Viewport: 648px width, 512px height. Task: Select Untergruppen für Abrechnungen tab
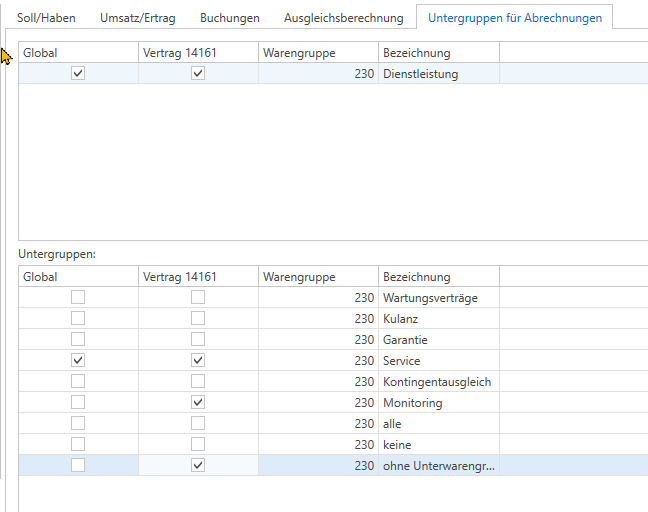[x=514, y=18]
